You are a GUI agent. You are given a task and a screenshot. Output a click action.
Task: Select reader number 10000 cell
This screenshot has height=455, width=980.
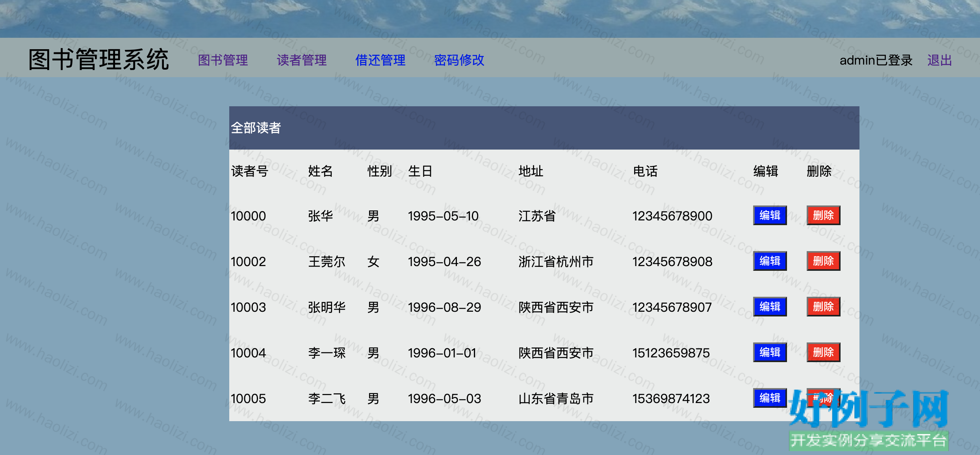tap(248, 216)
